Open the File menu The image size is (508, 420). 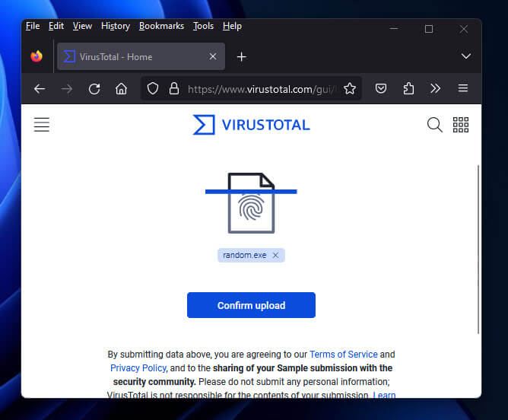33,26
